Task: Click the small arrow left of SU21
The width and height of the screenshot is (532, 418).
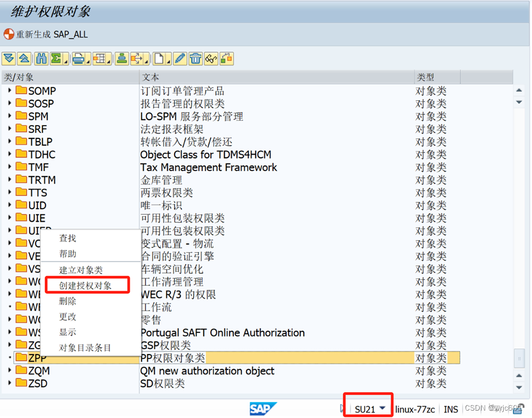Action: [342, 409]
